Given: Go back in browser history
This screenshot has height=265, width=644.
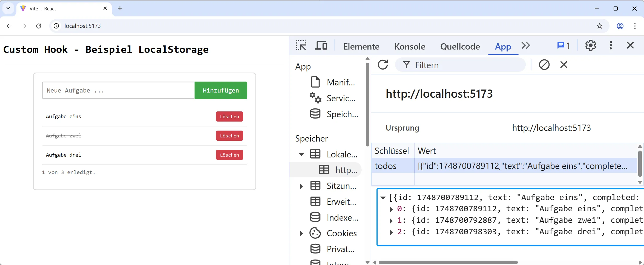Looking at the screenshot, I should coord(9,26).
